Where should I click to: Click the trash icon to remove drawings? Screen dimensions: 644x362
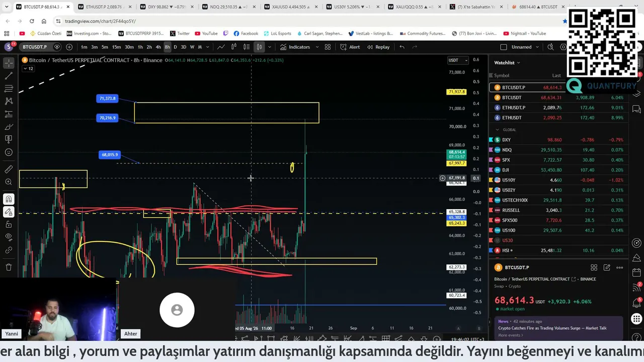(9, 267)
